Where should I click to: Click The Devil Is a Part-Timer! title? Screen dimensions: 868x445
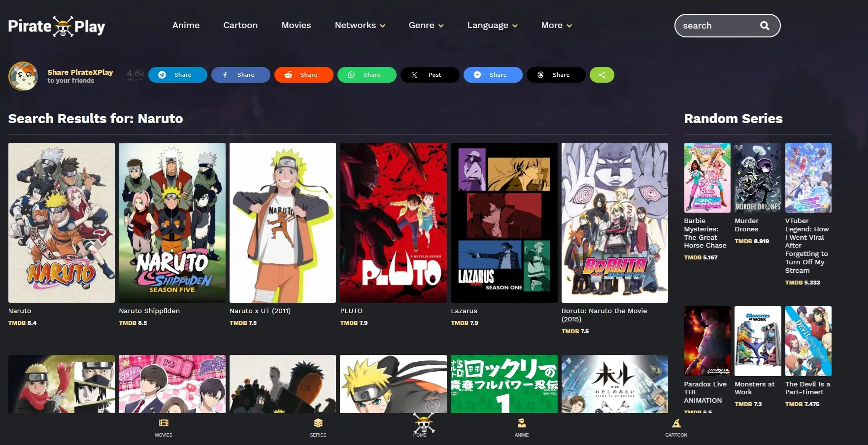[x=808, y=388]
